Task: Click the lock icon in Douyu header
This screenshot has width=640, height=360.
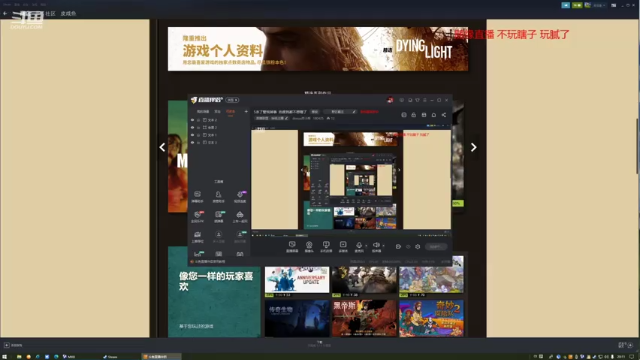Action: [x=413, y=115]
